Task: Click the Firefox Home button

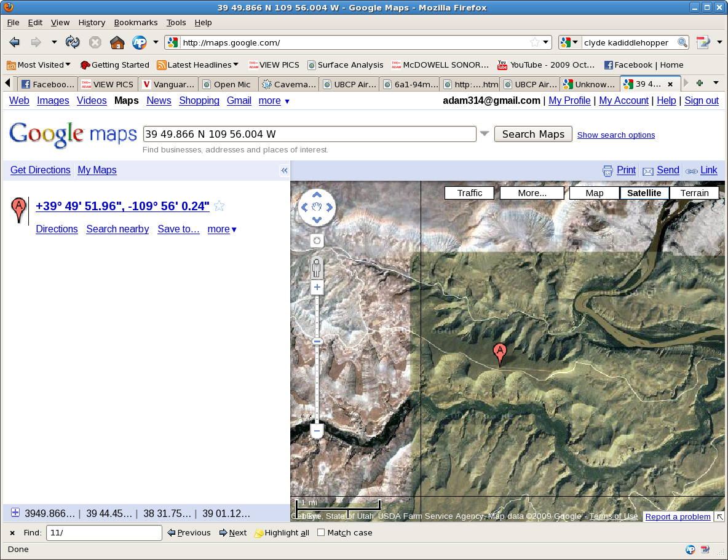Action: click(x=117, y=42)
